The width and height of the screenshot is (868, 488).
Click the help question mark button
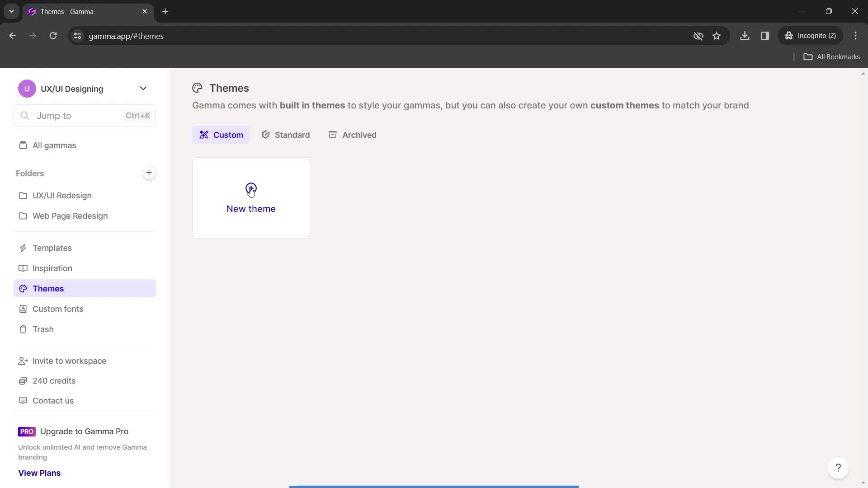838,468
